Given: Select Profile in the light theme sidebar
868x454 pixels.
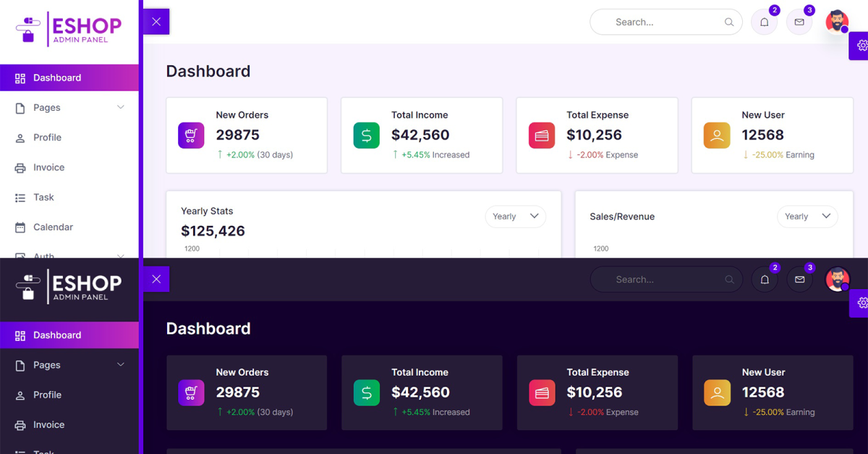Looking at the screenshot, I should [x=47, y=138].
